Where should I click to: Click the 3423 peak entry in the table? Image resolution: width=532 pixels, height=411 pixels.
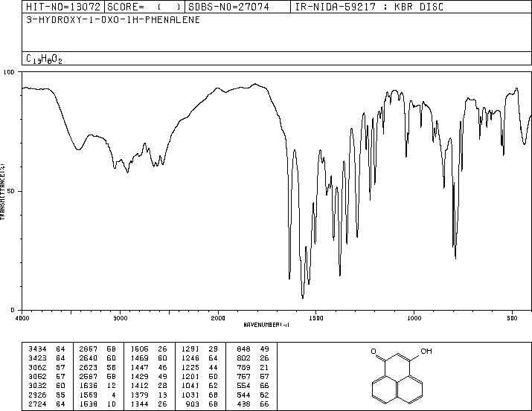(x=47, y=358)
